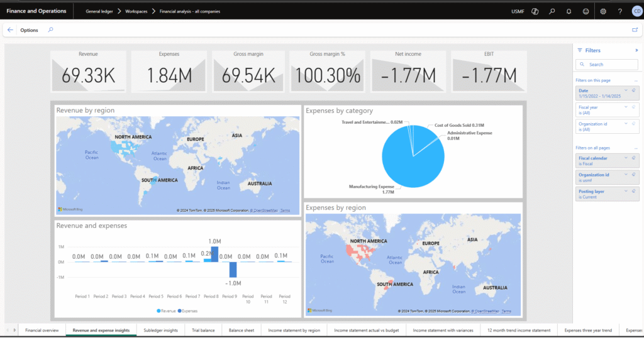The width and height of the screenshot is (644, 338).
Task: Expand the Date filter card
Action: pyautogui.click(x=626, y=90)
